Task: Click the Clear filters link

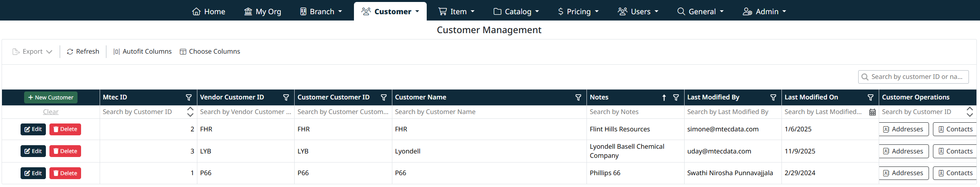Action: (x=51, y=112)
